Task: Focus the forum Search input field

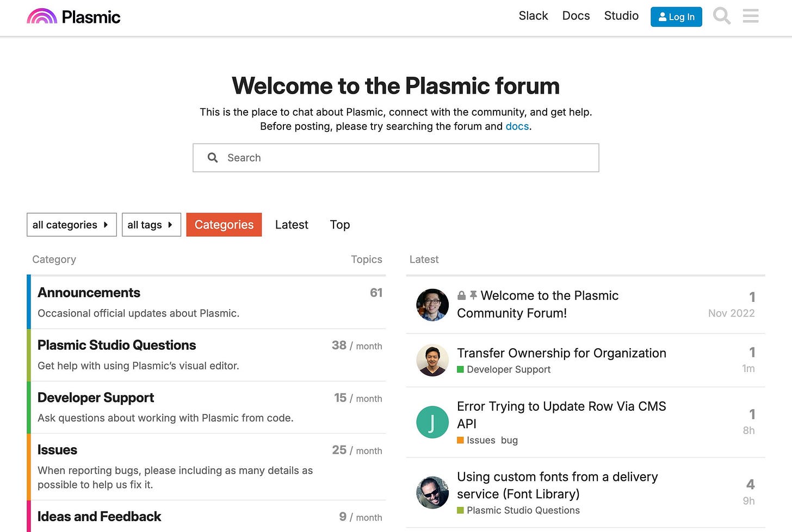Action: click(x=396, y=158)
